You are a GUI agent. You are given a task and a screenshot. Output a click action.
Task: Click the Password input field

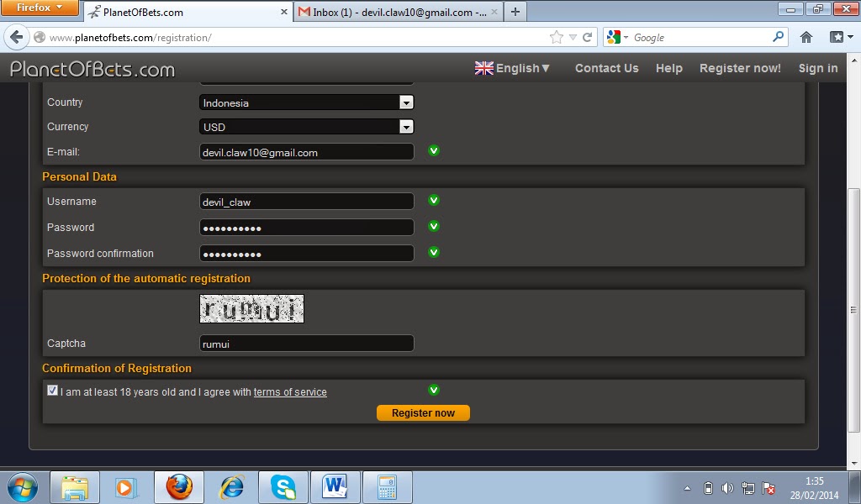tap(306, 227)
